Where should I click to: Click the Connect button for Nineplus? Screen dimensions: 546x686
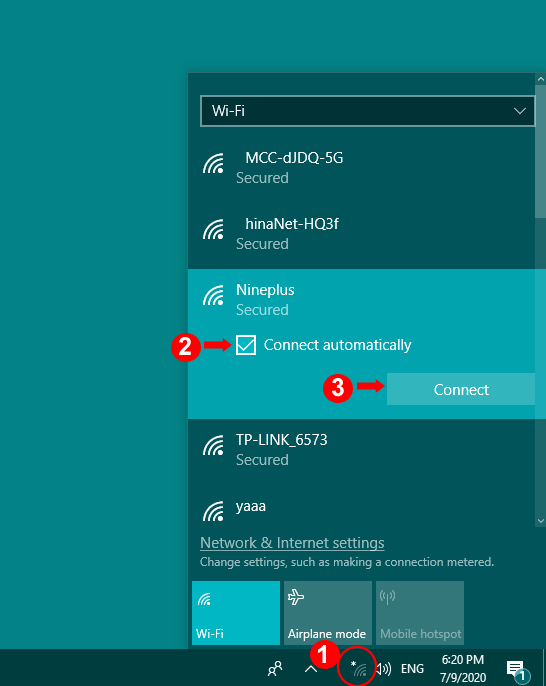coord(461,389)
